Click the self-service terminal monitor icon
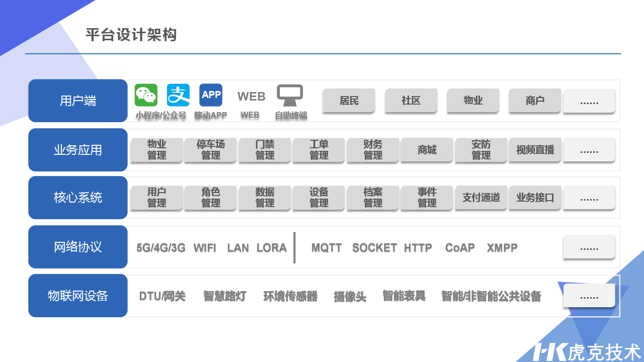This screenshot has width=644, height=362. click(290, 96)
